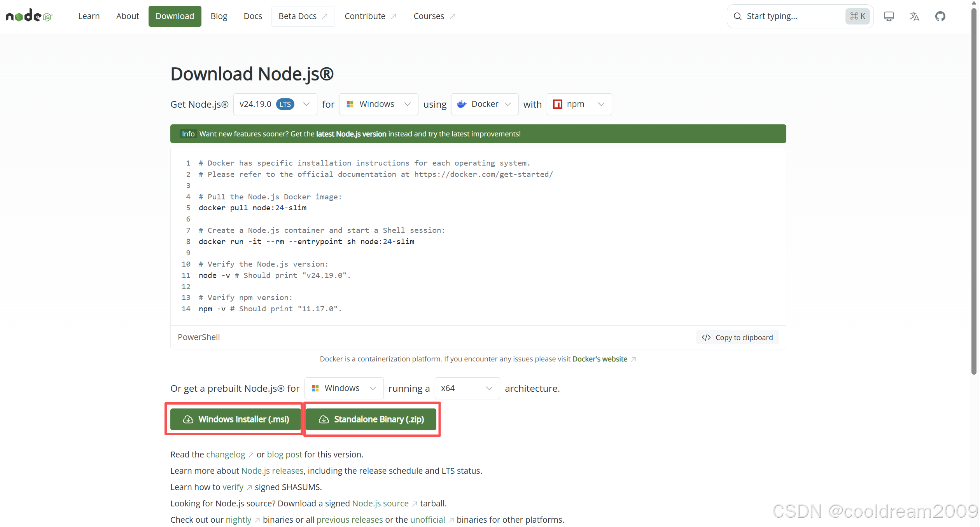Screen dimensions: 980x527
Task: Click the page vertical scrollbar thumb
Action: pos(974,190)
